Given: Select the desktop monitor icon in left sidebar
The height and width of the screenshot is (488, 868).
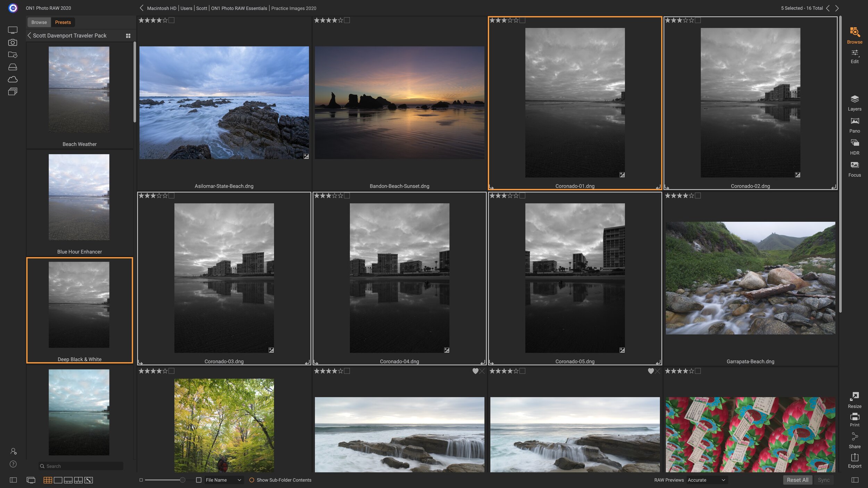Looking at the screenshot, I should tap(12, 30).
